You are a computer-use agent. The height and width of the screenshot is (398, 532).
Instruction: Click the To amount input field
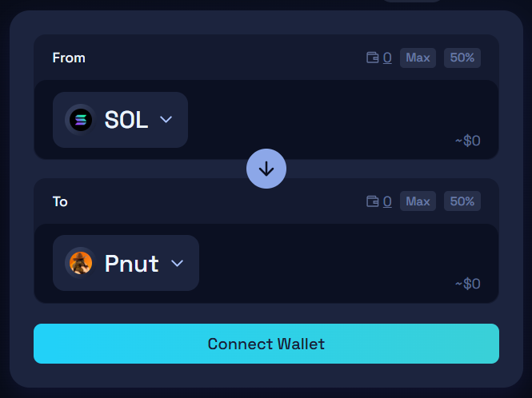(339, 257)
